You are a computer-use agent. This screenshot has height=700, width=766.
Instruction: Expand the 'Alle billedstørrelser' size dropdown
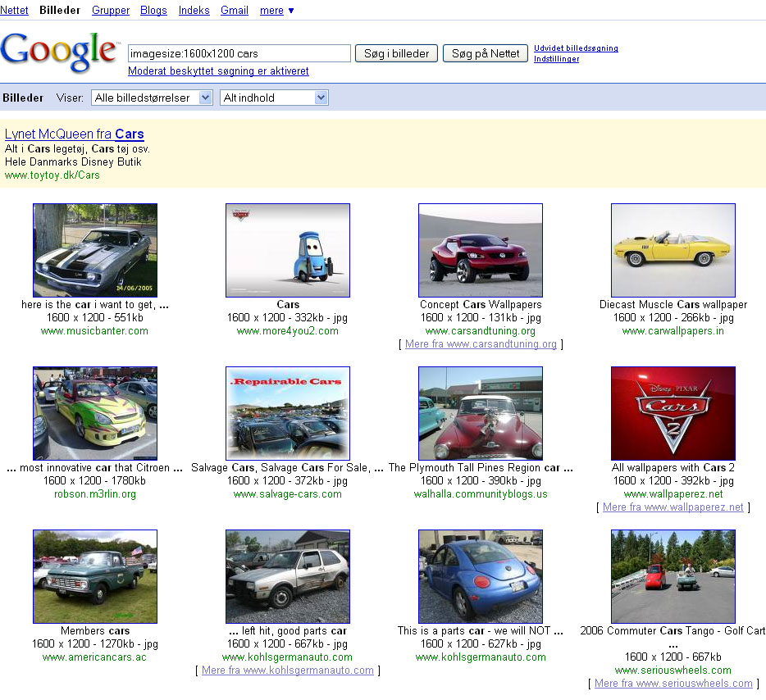pos(152,98)
